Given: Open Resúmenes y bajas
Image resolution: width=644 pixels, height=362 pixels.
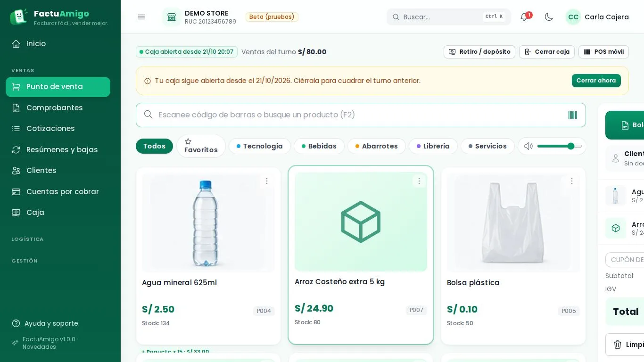Looking at the screenshot, I should click(58, 150).
